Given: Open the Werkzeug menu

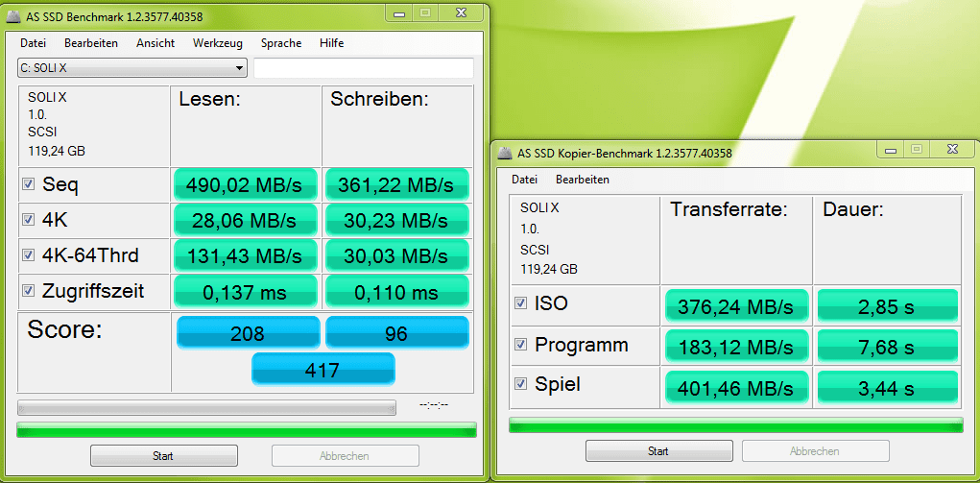Looking at the screenshot, I should click(x=218, y=43).
